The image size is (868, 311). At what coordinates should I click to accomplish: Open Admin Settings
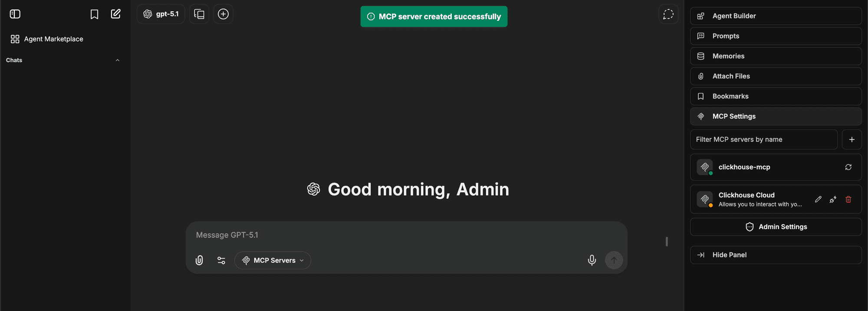(776, 227)
